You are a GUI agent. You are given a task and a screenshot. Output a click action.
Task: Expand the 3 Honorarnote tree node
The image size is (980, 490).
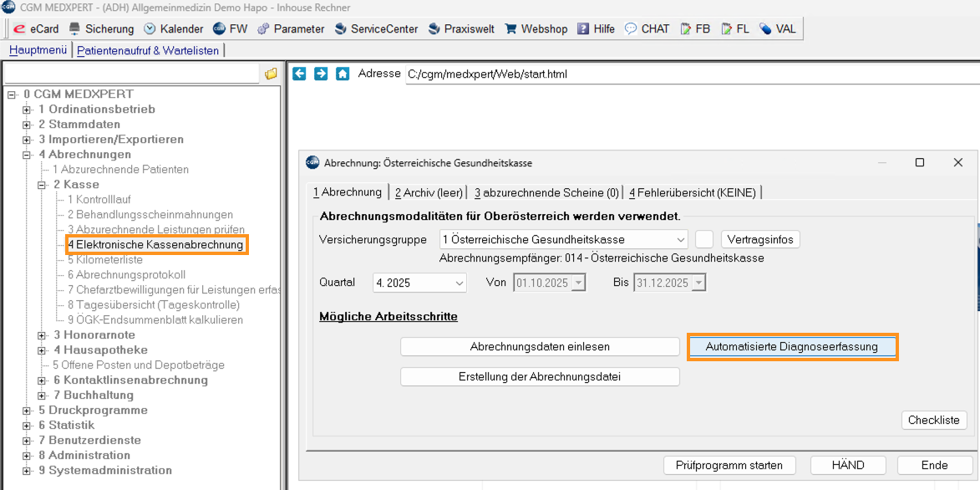[x=43, y=335]
